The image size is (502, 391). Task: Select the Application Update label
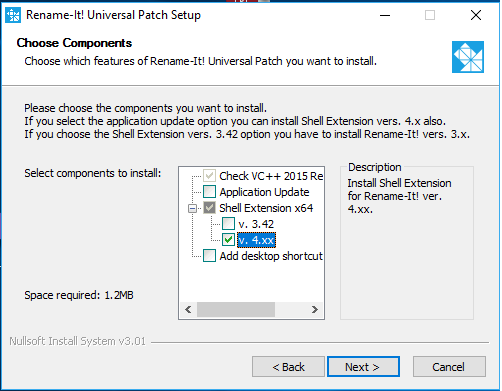click(264, 192)
